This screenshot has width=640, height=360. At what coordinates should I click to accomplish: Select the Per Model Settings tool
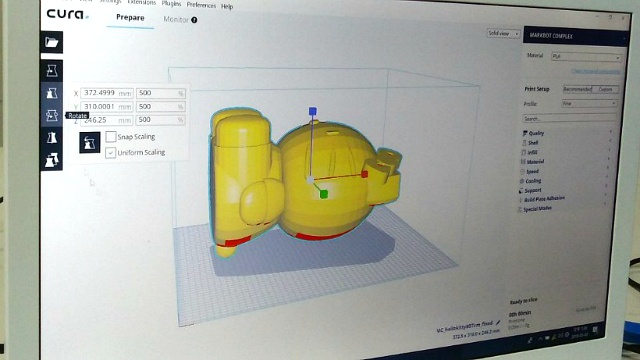point(52,160)
